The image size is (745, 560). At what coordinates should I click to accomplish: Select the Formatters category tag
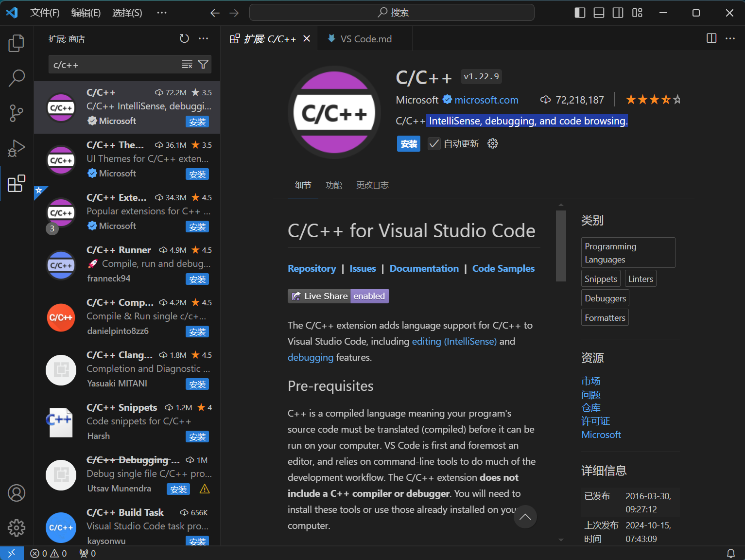(605, 317)
